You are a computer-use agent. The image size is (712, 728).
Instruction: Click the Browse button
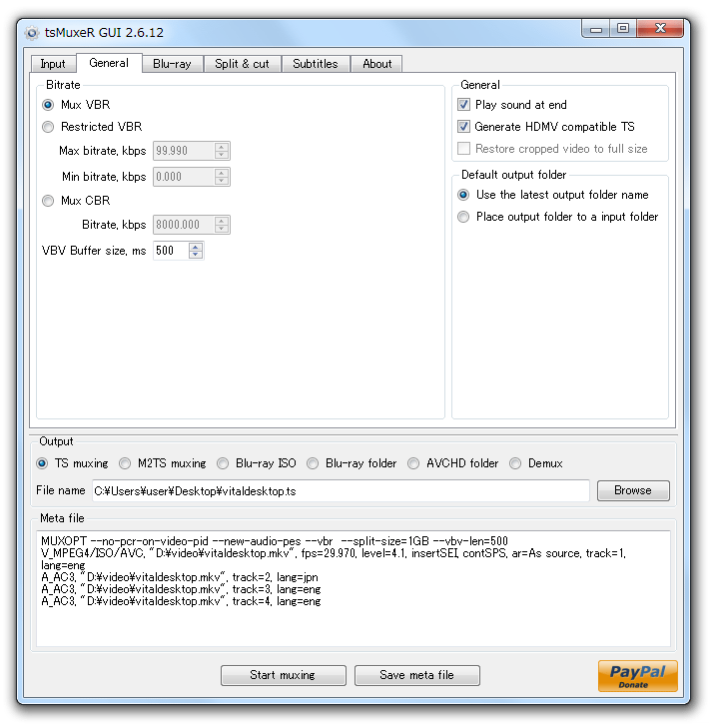(633, 490)
